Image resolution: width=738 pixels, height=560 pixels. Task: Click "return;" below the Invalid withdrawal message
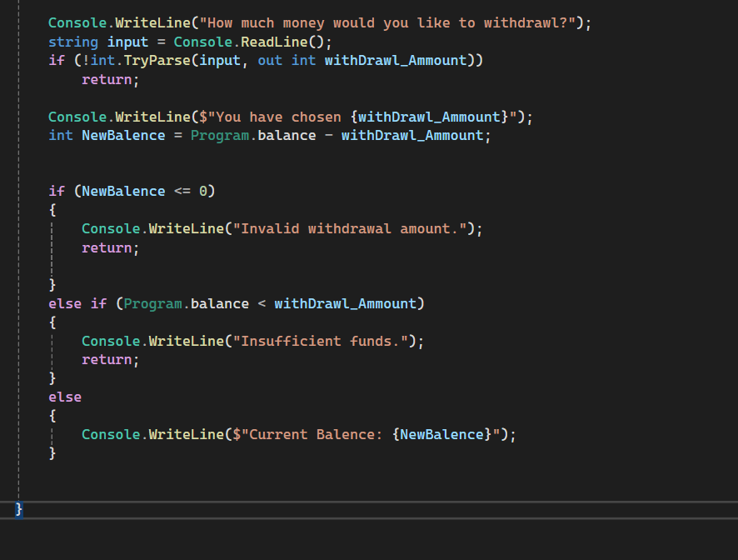click(x=111, y=247)
